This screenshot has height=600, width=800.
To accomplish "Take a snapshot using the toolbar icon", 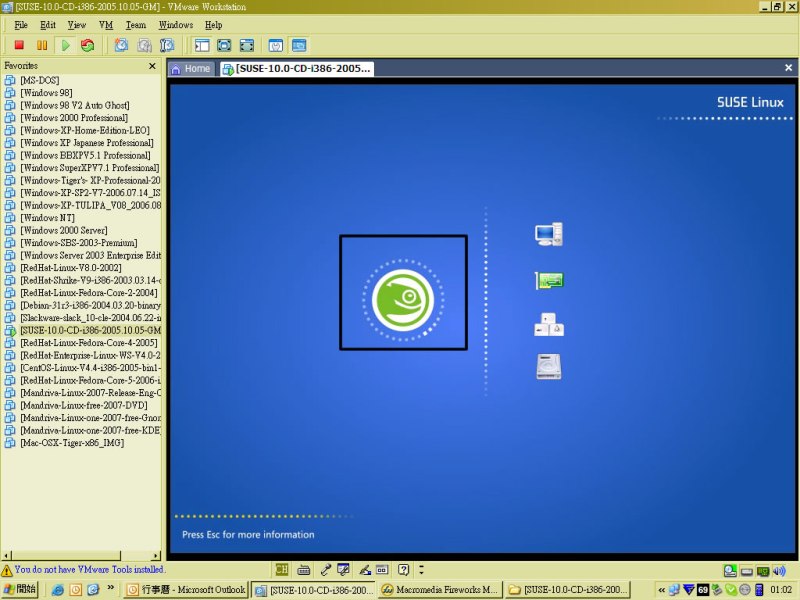I will coord(121,45).
